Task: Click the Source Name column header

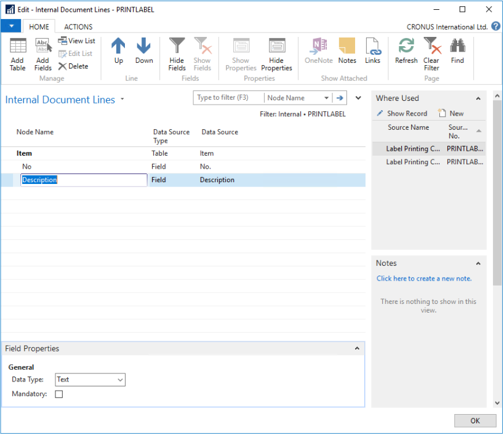Action: [408, 127]
